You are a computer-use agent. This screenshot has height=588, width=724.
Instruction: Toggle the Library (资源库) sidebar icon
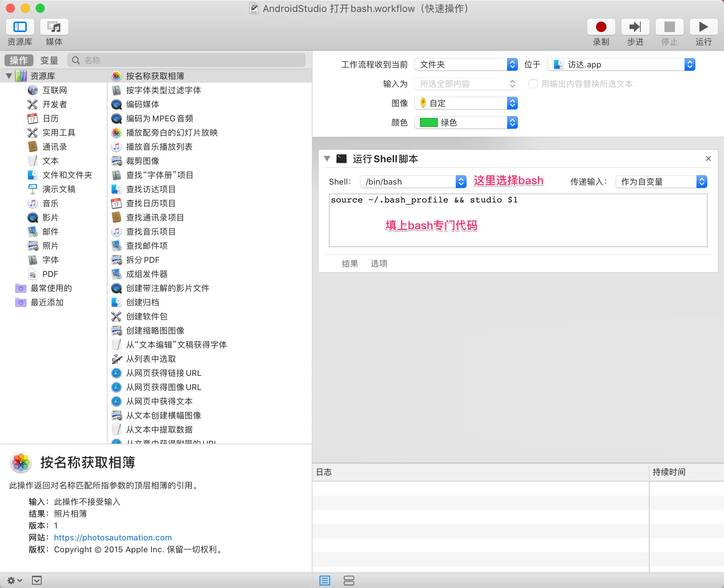click(20, 27)
